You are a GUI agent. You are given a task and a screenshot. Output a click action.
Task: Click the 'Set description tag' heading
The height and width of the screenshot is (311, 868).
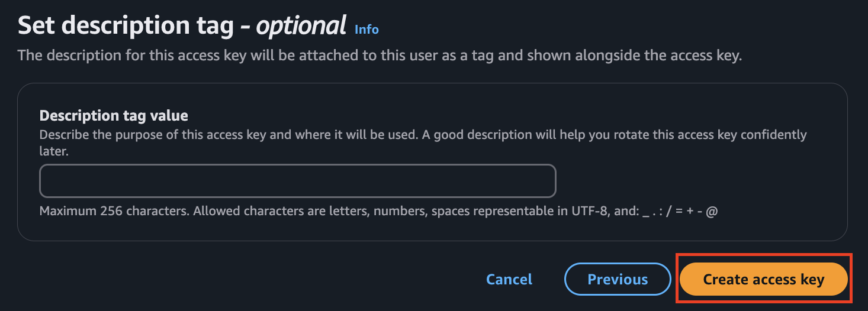[x=128, y=25]
